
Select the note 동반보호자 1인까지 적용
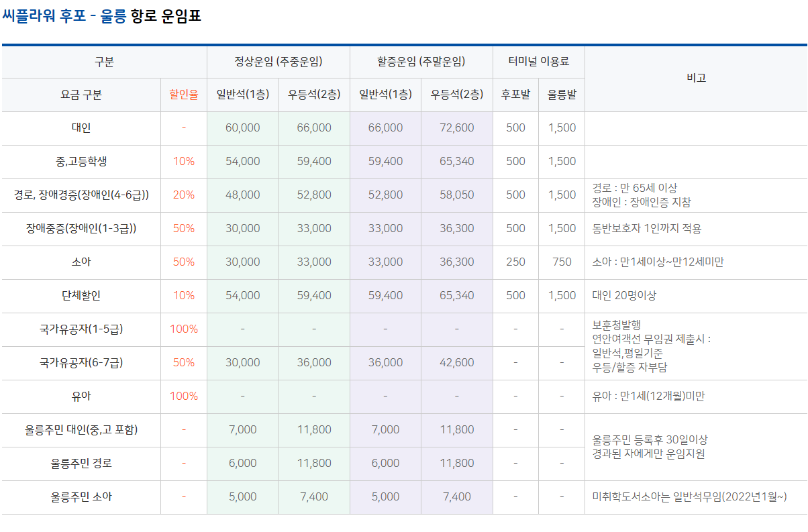click(647, 229)
